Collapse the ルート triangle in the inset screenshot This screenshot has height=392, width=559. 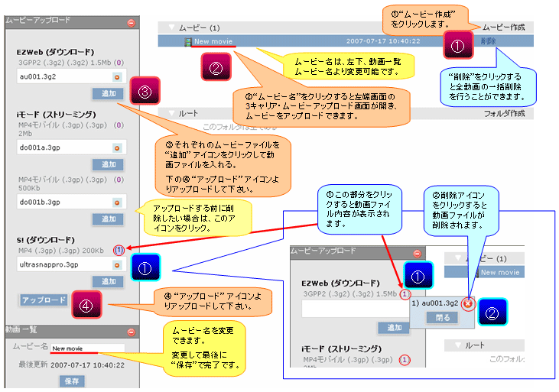click(x=458, y=345)
